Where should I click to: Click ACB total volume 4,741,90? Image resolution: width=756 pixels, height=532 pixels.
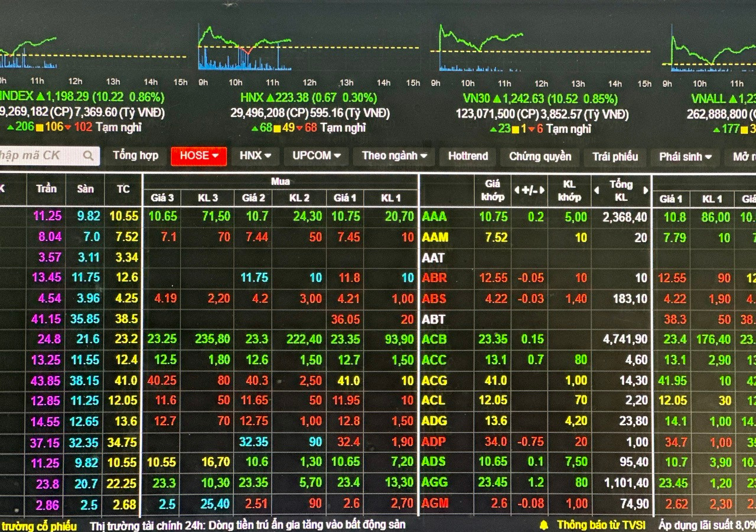[x=624, y=340]
